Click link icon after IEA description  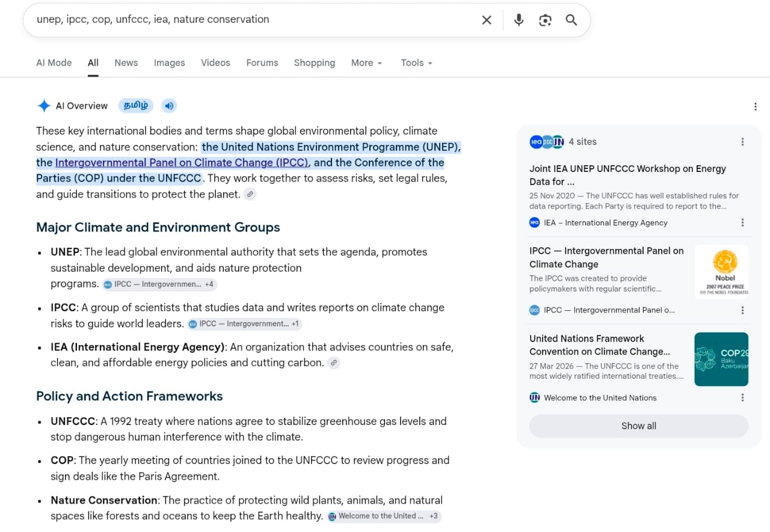[x=333, y=362]
